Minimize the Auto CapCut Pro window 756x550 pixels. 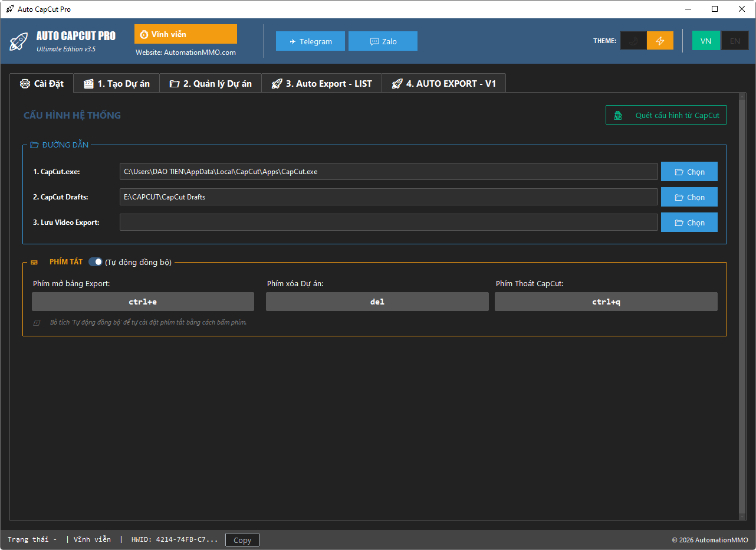[688, 9]
